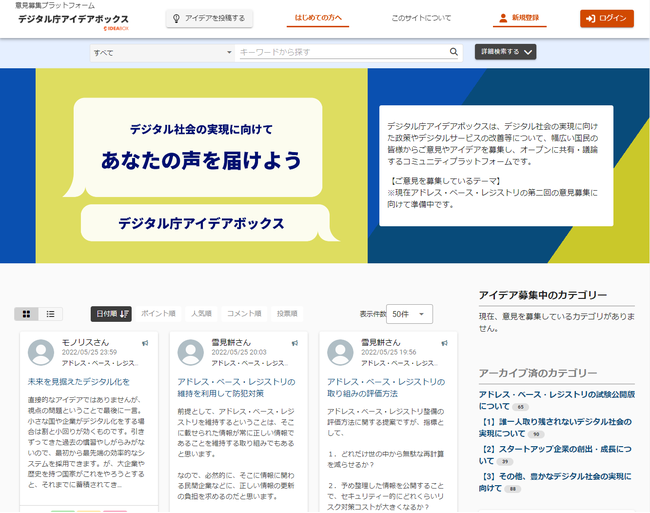The image size is (650, 513).
Task: Switch to list view layout
Action: point(50,314)
